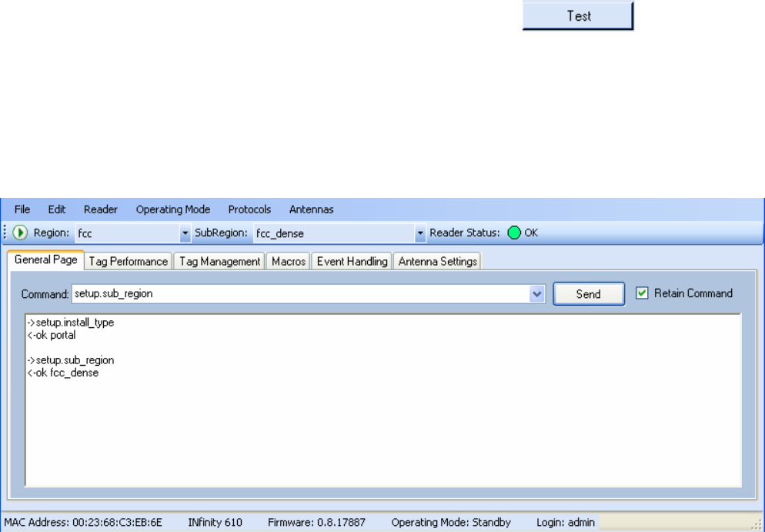Open the Operating Mode menu

point(173,209)
